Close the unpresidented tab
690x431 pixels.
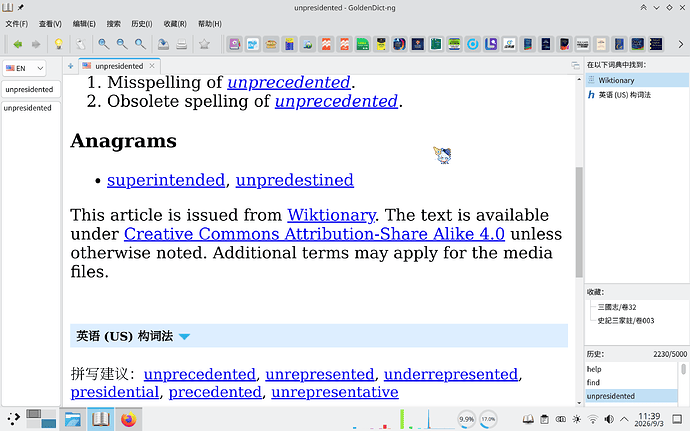(x=152, y=66)
